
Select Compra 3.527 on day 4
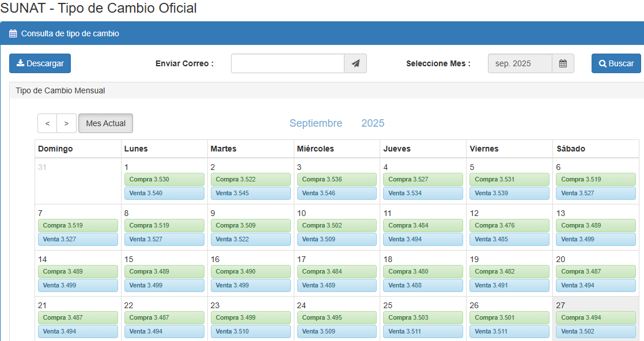tap(423, 180)
